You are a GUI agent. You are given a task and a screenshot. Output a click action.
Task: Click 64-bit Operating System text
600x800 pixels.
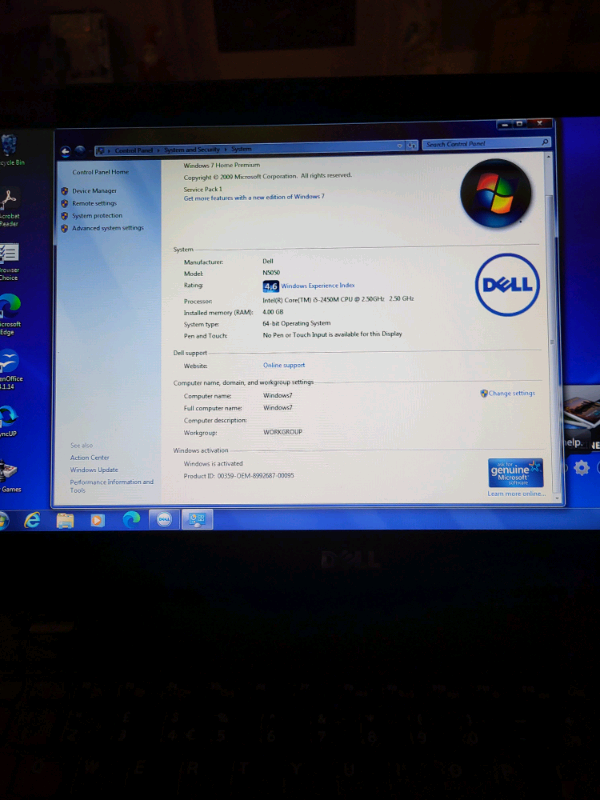point(296,323)
